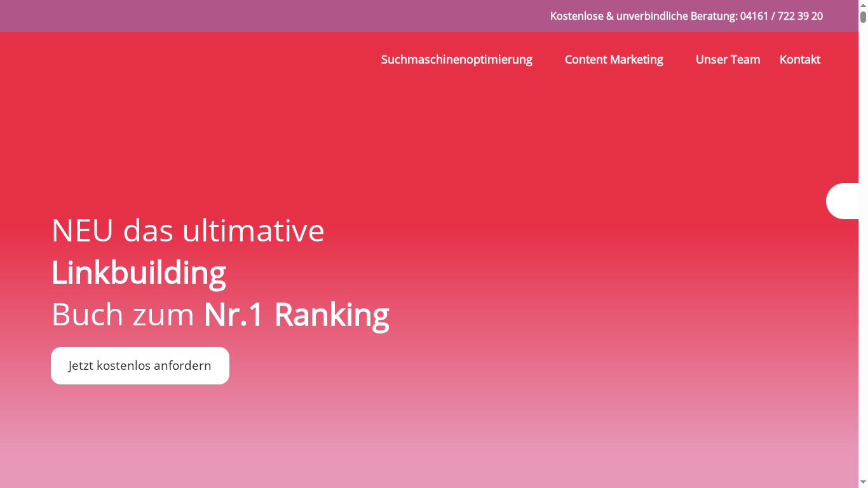
Task: Click the Buch zum headline text
Action: (122, 315)
